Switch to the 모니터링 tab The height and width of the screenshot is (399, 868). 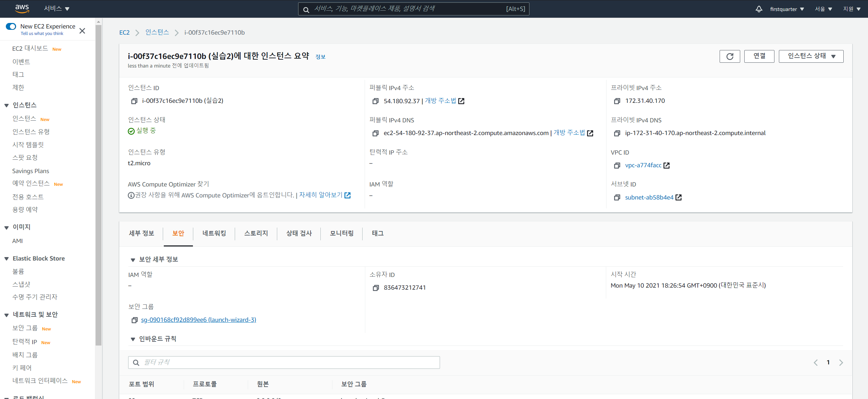pyautogui.click(x=342, y=233)
